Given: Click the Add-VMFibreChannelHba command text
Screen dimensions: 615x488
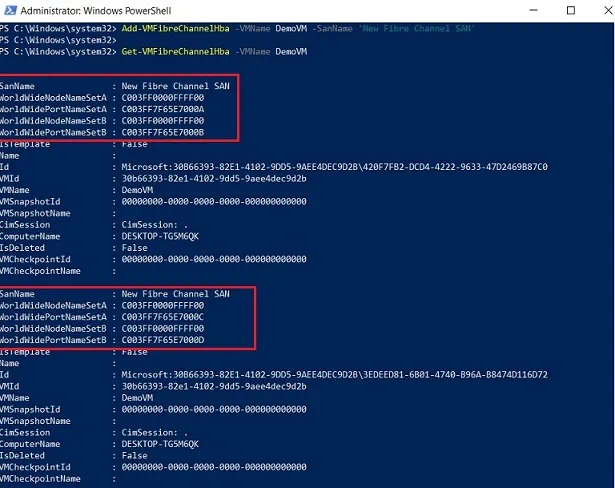Looking at the screenshot, I should (x=153, y=27).
